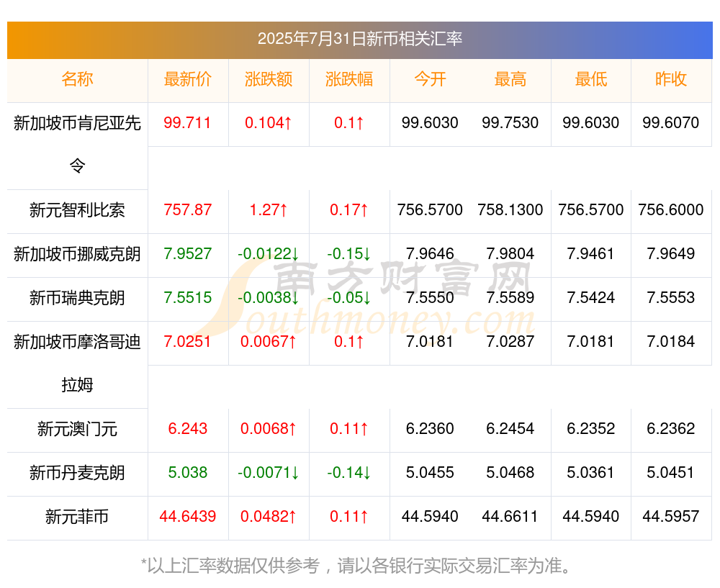Click the 名称 column header
Viewport: 720px width, 588px height.
(77, 79)
